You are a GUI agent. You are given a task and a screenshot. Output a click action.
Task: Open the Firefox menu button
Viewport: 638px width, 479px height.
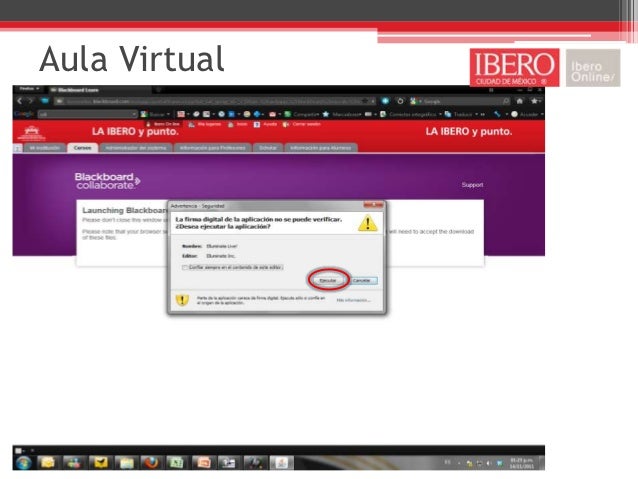pos(29,89)
